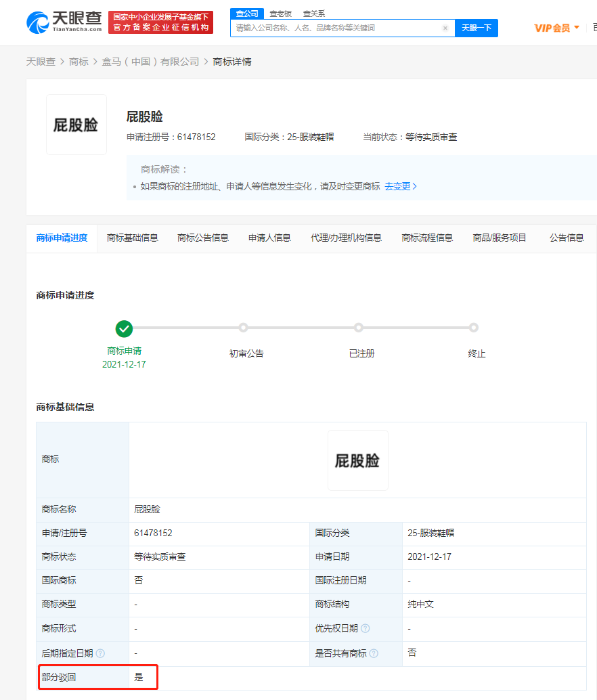597x700 pixels.
Task: Switch to the 商标申请进度 tab
Action: [x=62, y=238]
